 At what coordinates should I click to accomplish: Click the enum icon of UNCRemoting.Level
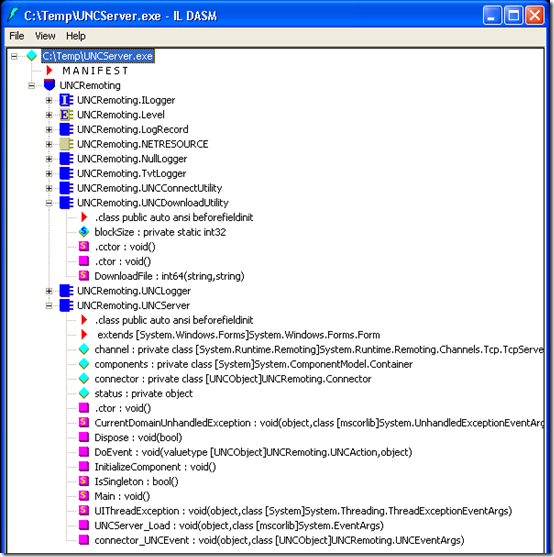click(x=66, y=115)
